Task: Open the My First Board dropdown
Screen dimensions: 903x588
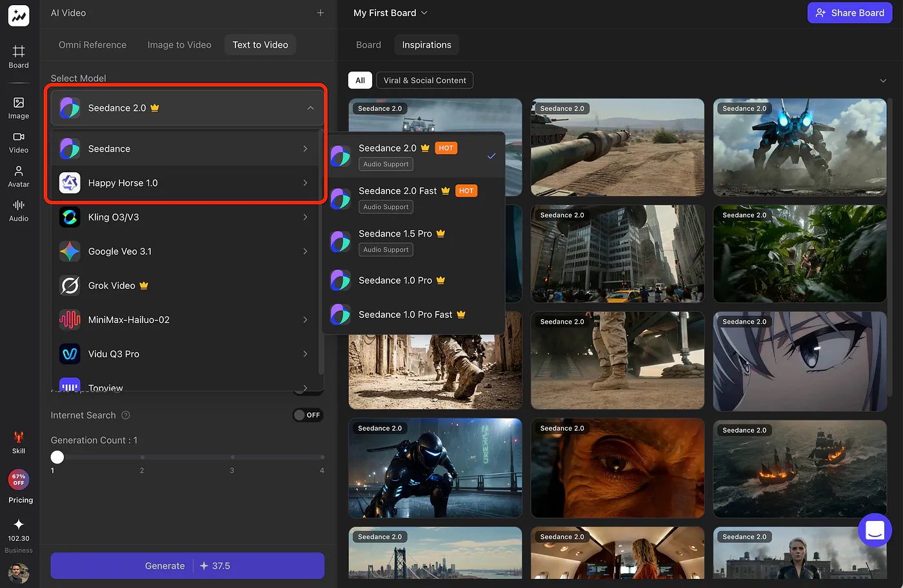Action: click(391, 13)
